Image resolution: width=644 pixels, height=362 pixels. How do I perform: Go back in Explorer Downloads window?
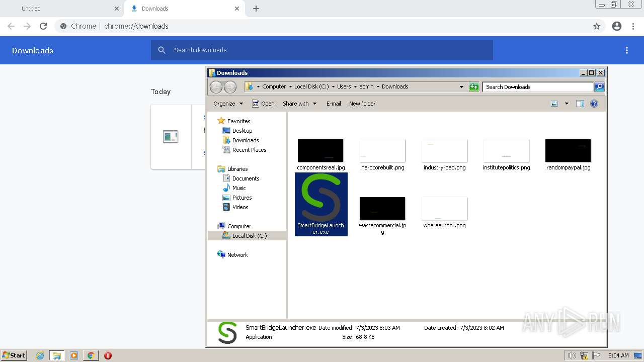click(216, 87)
